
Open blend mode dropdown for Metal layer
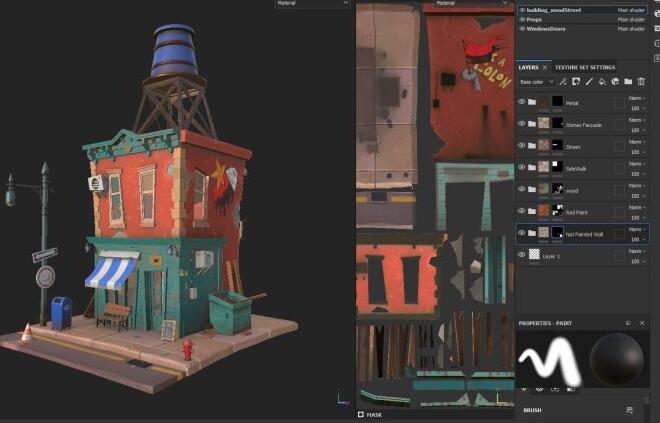pyautogui.click(x=636, y=98)
